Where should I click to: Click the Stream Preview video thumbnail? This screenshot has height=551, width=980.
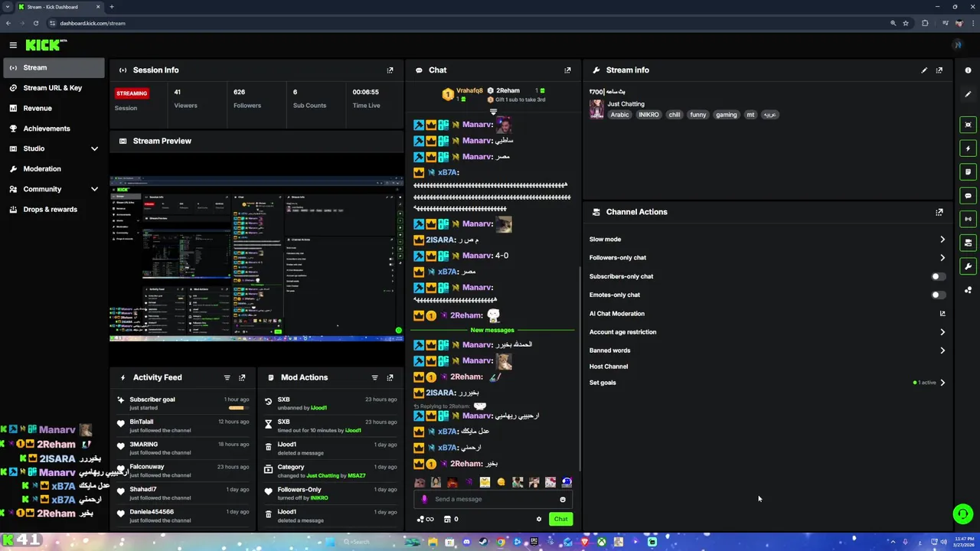[x=256, y=259]
